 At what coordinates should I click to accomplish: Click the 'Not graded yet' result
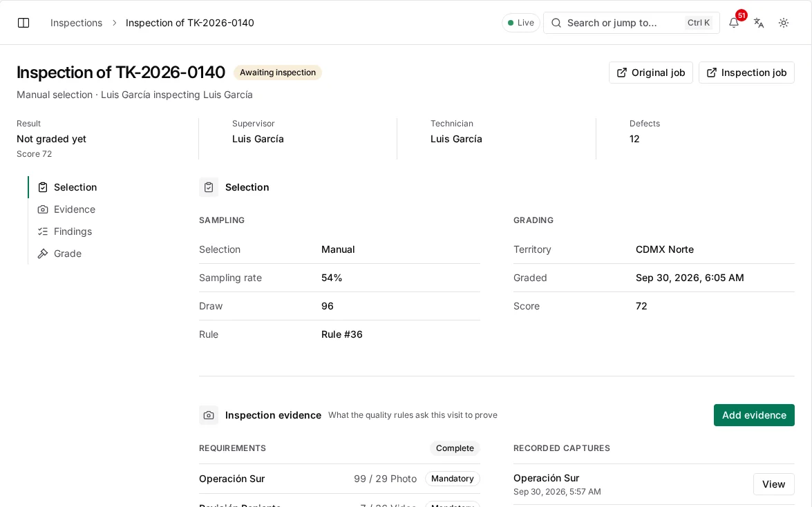pyautogui.click(x=51, y=139)
